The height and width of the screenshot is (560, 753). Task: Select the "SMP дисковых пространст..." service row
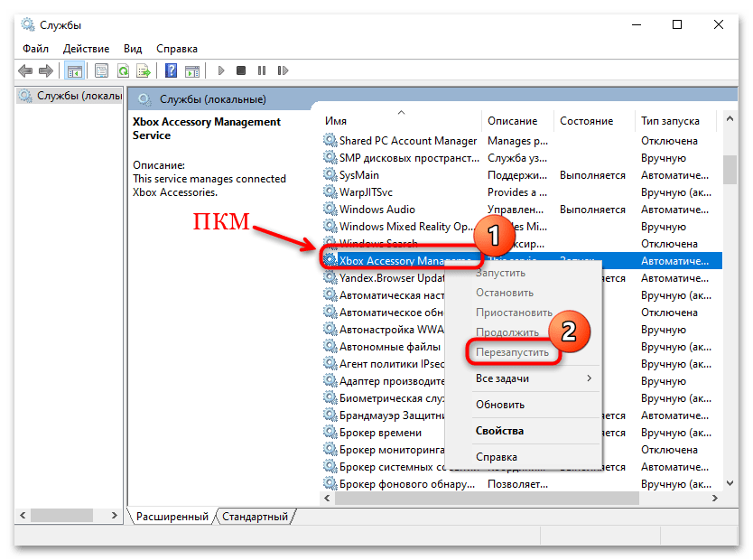[x=522, y=157]
